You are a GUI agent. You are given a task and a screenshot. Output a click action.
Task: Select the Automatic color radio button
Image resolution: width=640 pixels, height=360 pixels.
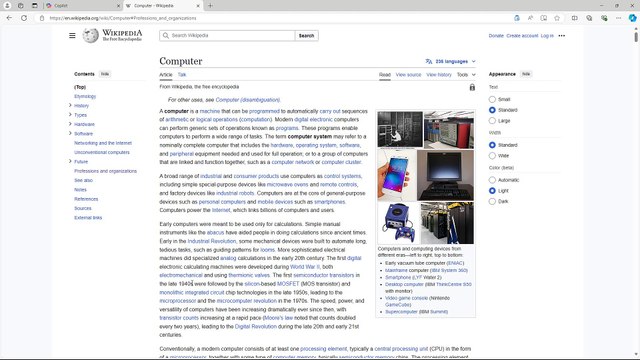[492, 180]
